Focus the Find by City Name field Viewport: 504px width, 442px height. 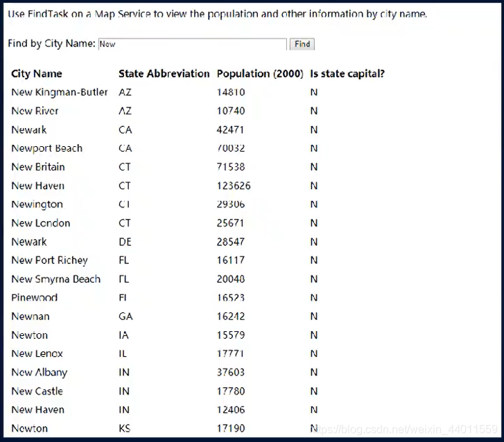pyautogui.click(x=192, y=44)
